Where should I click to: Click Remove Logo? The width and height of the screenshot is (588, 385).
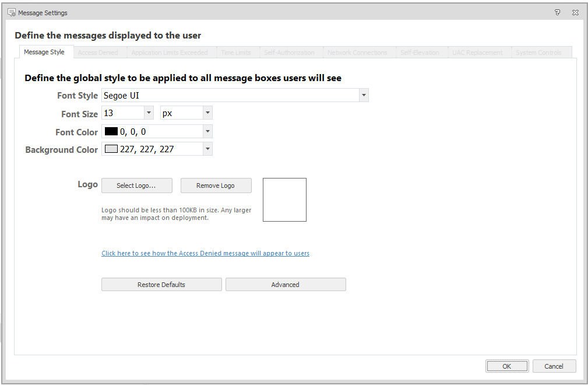click(216, 185)
